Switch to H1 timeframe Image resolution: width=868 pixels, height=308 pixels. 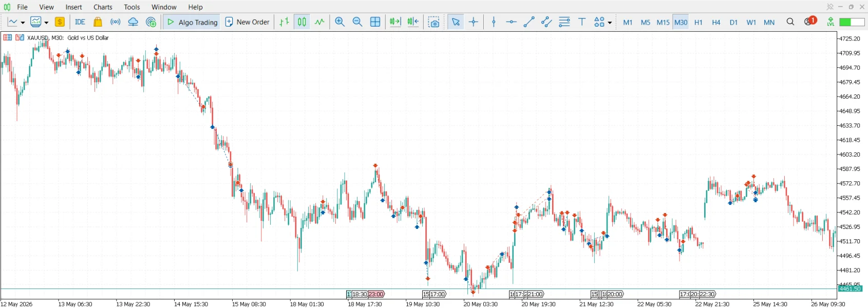click(x=699, y=22)
